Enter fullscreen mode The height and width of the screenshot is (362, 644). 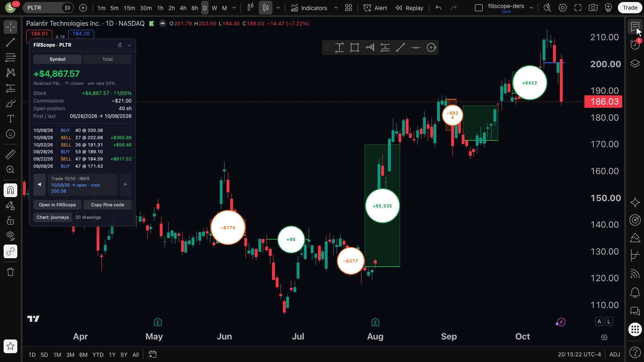pyautogui.click(x=578, y=8)
